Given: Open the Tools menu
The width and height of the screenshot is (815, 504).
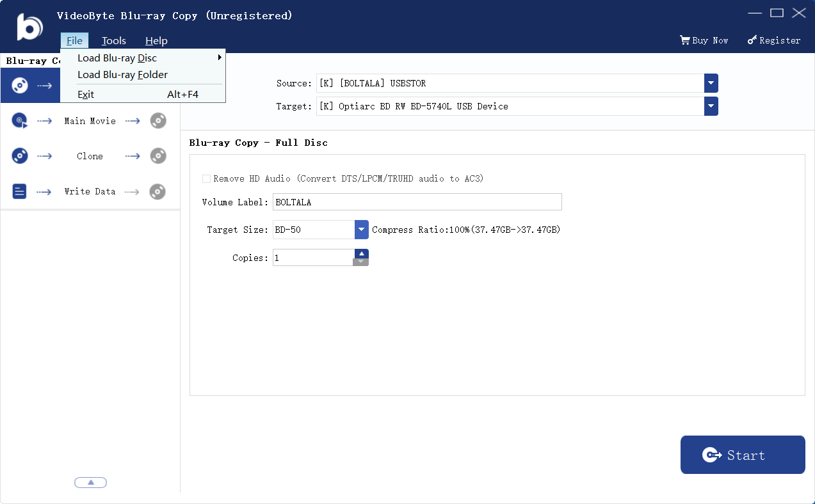Looking at the screenshot, I should pyautogui.click(x=113, y=40).
